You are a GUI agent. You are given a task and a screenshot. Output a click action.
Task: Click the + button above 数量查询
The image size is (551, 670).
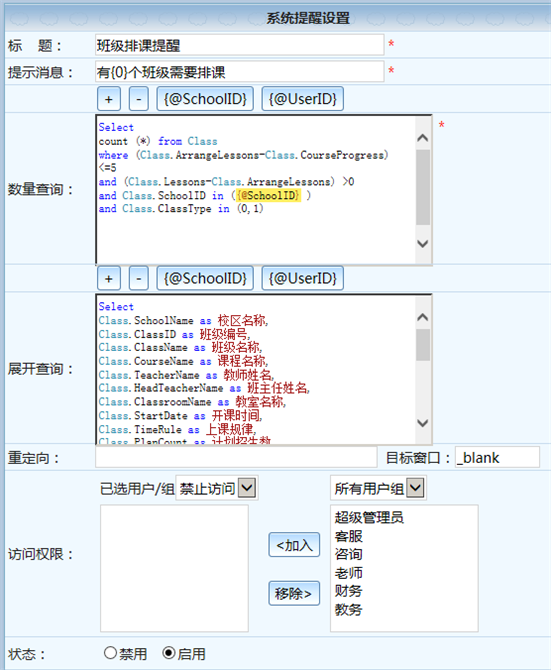[109, 99]
